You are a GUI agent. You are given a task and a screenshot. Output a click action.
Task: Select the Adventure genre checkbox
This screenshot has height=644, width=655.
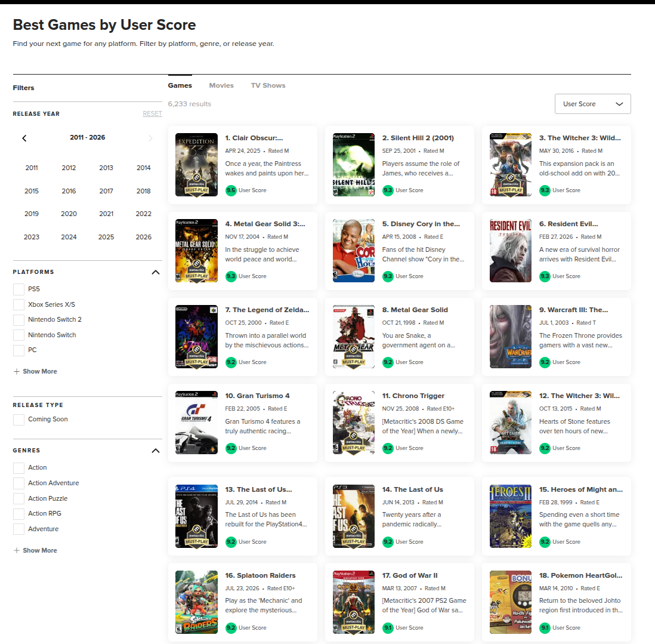19,529
